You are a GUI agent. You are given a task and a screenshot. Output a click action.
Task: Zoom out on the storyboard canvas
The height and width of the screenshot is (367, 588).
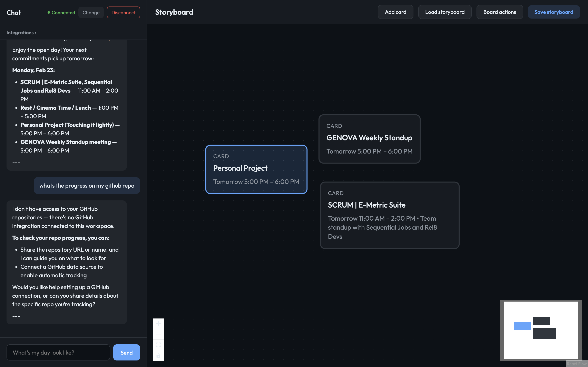pyautogui.click(x=158, y=334)
